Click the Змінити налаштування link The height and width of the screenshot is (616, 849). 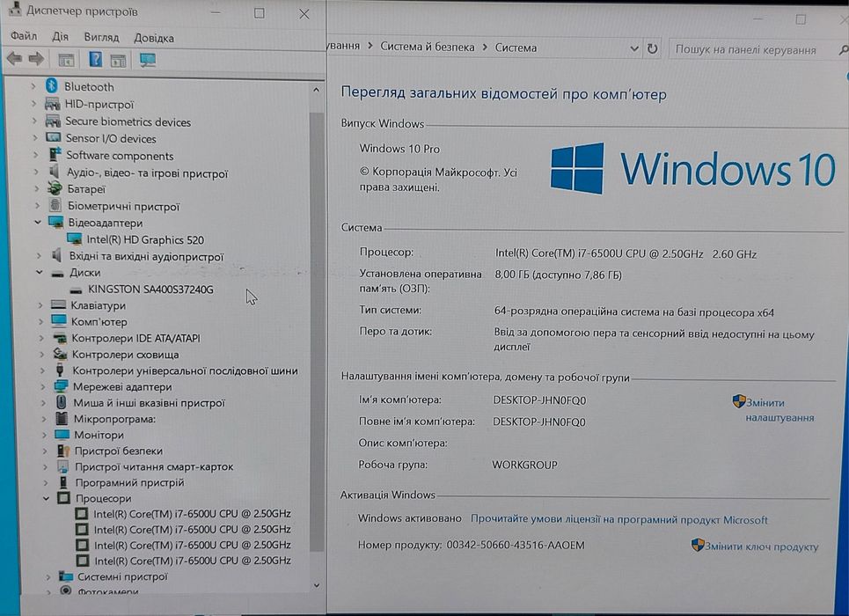779,410
